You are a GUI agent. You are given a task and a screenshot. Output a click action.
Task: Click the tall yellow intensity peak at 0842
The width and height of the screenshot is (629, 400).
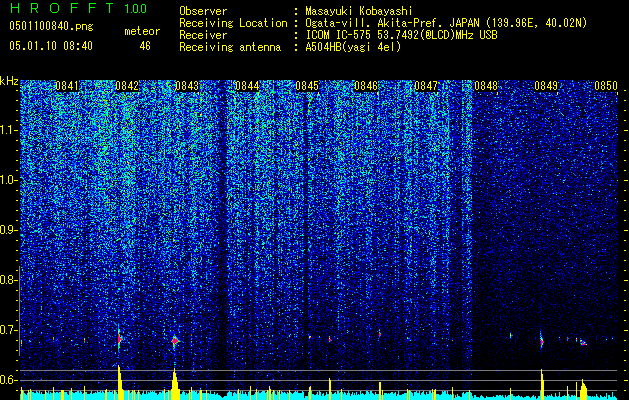click(x=120, y=382)
